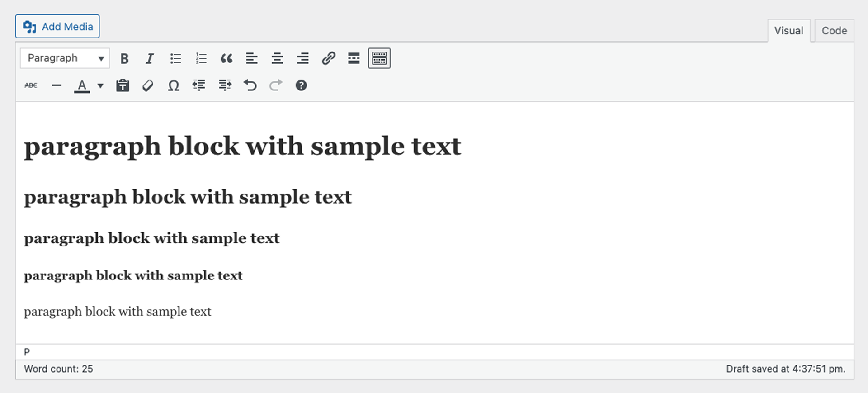This screenshot has width=868, height=393.
Task: Click the P element path indicator
Action: click(x=27, y=352)
